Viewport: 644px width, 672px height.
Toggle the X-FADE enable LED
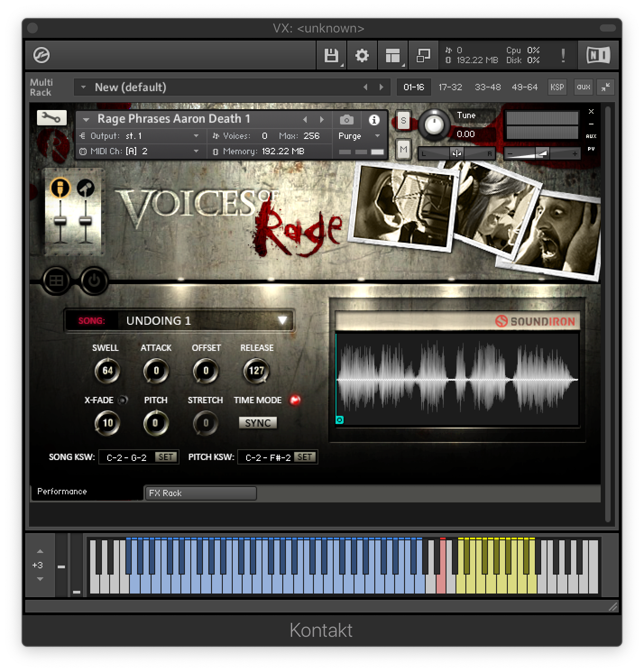pos(123,400)
